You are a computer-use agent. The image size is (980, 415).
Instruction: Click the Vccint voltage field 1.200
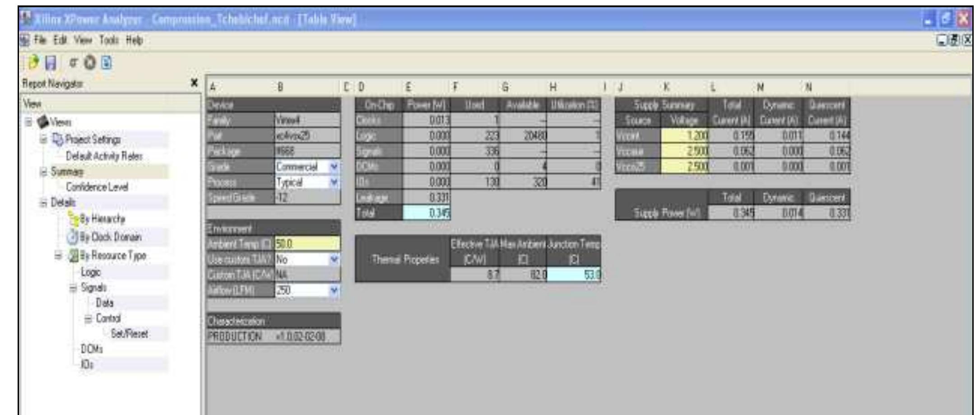(x=685, y=135)
